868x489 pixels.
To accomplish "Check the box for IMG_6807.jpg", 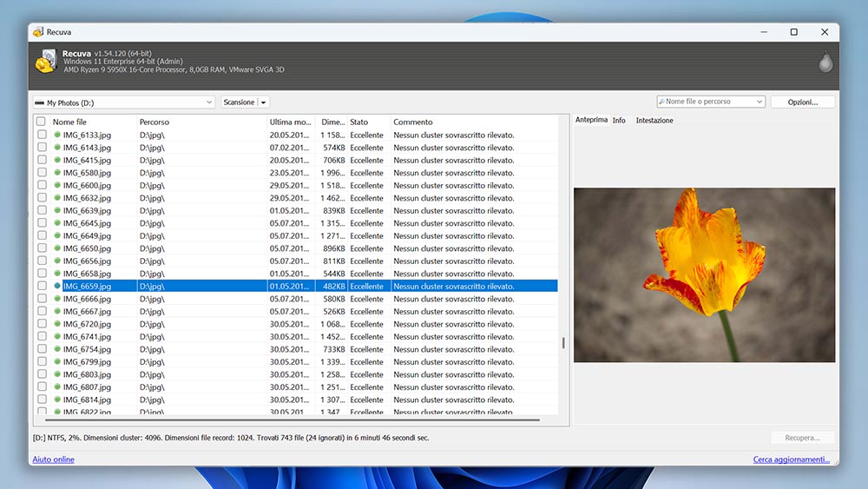I will [42, 387].
